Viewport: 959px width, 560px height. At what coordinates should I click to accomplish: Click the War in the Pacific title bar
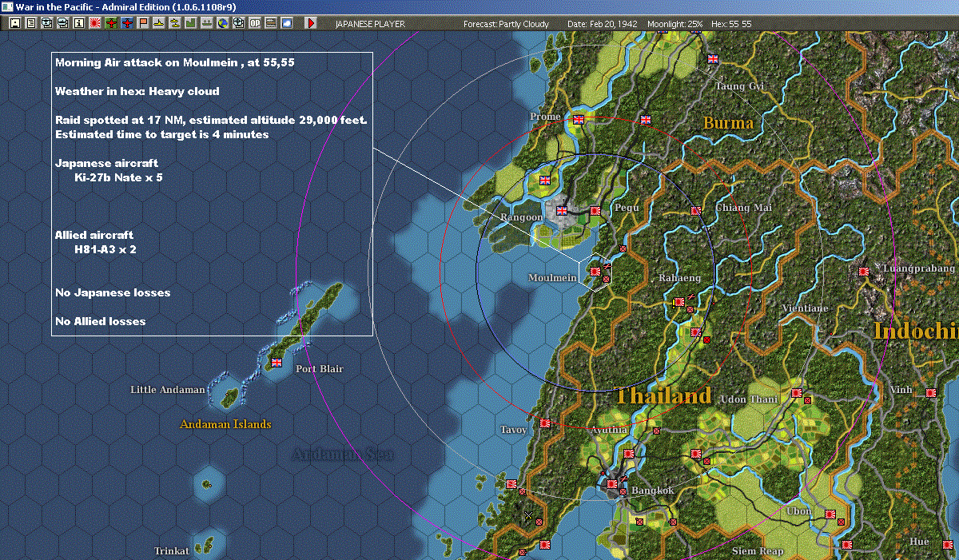click(479, 6)
